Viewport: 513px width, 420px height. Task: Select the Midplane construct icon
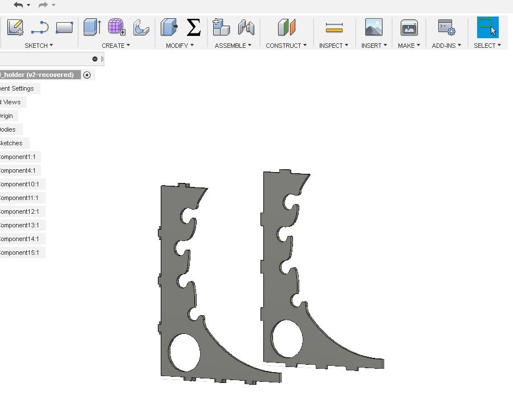point(287,27)
